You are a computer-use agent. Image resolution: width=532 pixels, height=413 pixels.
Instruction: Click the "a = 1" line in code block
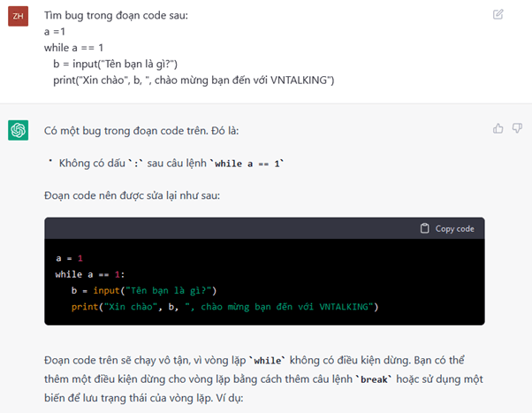point(69,258)
